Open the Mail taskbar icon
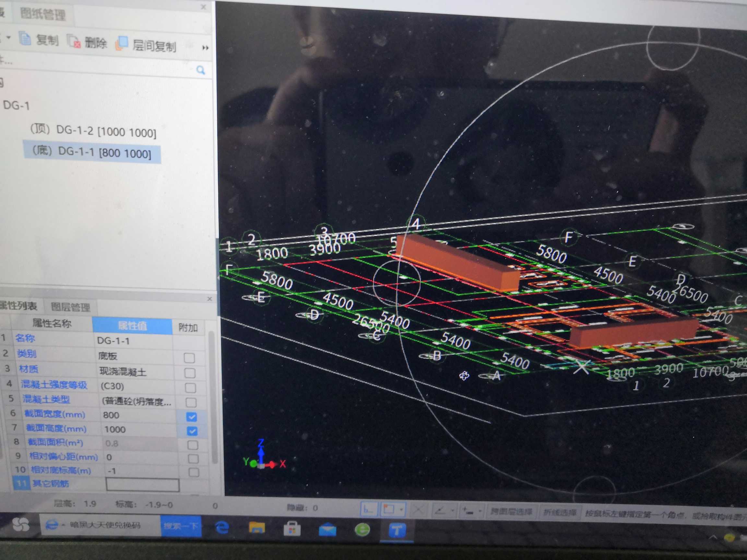The height and width of the screenshot is (560, 747). click(x=327, y=529)
